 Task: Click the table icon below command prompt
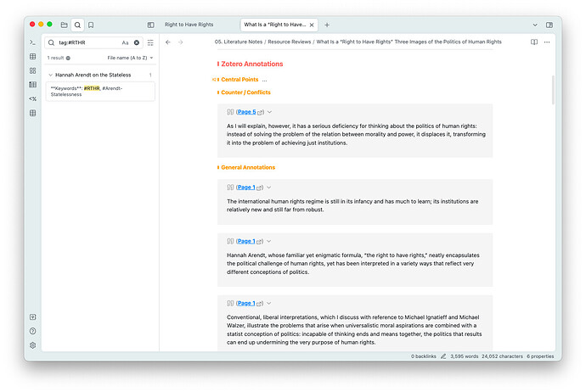pyautogui.click(x=32, y=56)
